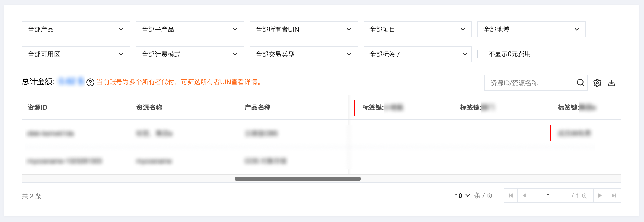The image size is (644, 222).
Task: Open the 全部子产品 dropdown
Action: coord(190,29)
